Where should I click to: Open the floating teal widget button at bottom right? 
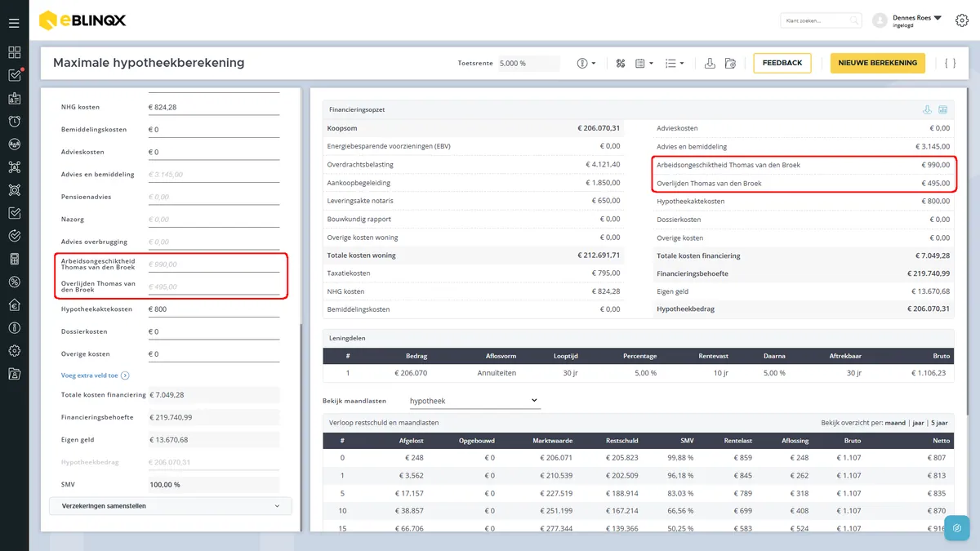pos(956,527)
